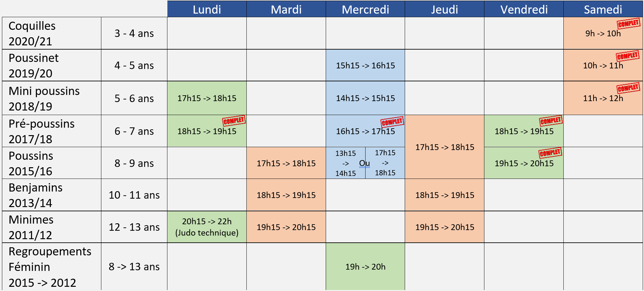Image resolution: width=644 pixels, height=291 pixels.
Task: Click the underlined Ou link in Poussins Wednesday
Action: pos(365,163)
